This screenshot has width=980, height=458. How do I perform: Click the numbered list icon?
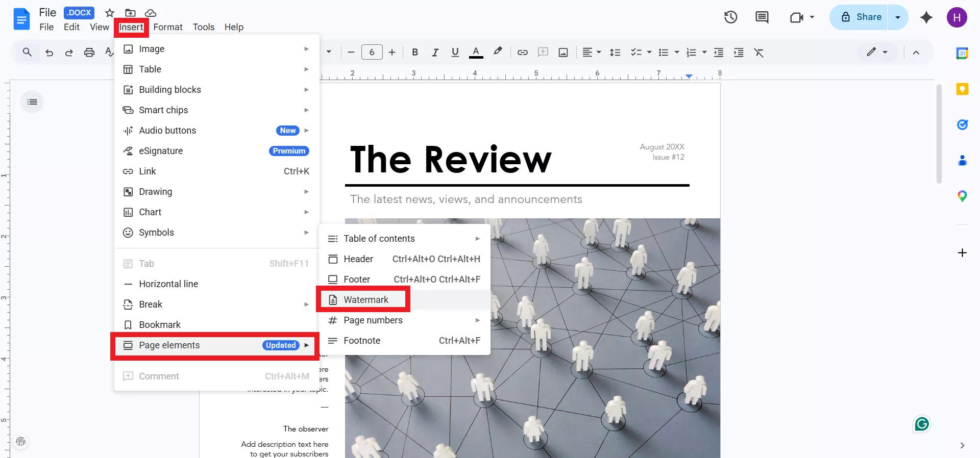coord(691,52)
